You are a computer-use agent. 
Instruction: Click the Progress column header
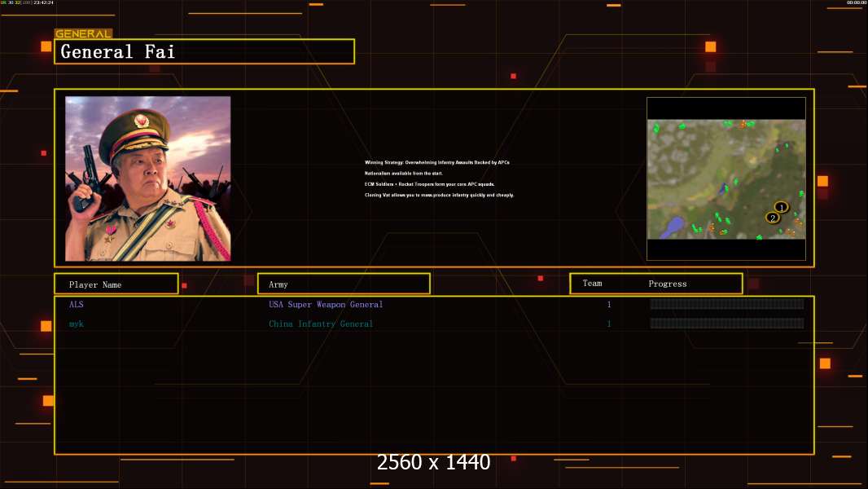point(668,284)
